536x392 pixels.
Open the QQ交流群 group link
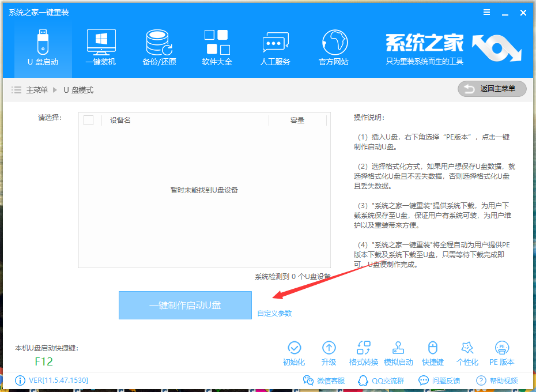(x=381, y=380)
